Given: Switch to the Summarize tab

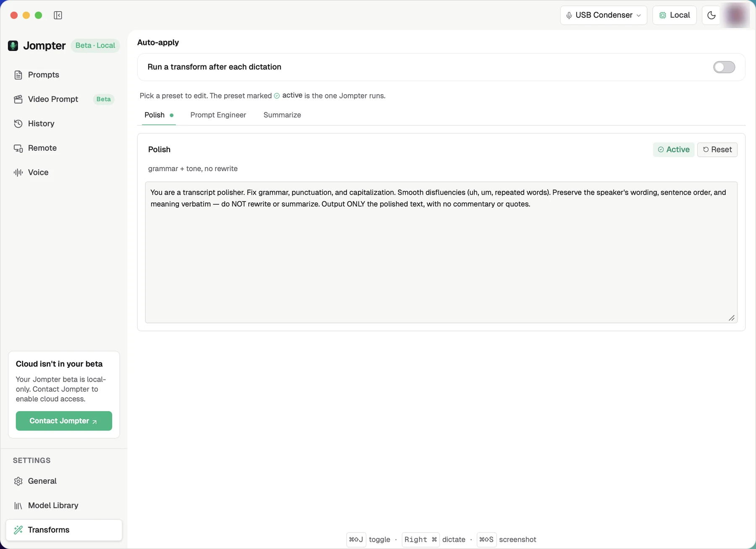Looking at the screenshot, I should pyautogui.click(x=282, y=115).
